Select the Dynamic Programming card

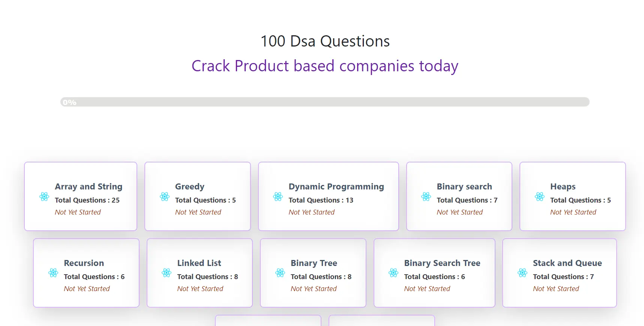click(328, 196)
